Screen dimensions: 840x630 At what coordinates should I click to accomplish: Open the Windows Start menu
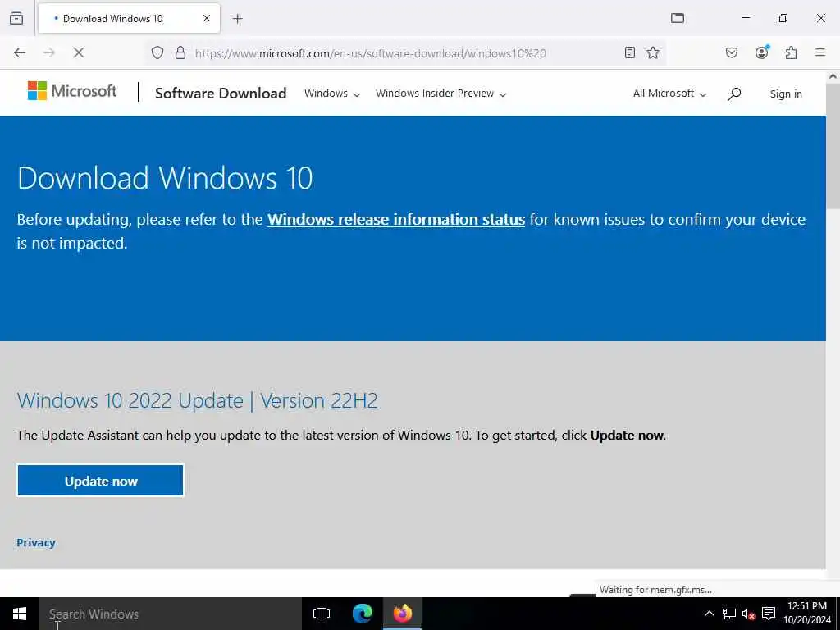20,614
